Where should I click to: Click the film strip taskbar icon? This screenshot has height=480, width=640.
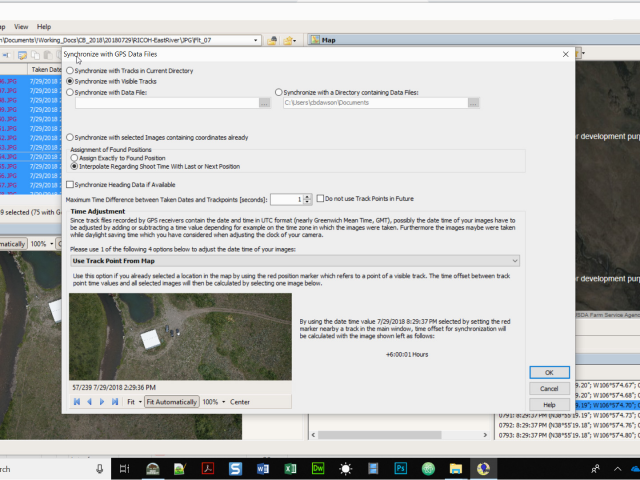[x=373, y=469]
